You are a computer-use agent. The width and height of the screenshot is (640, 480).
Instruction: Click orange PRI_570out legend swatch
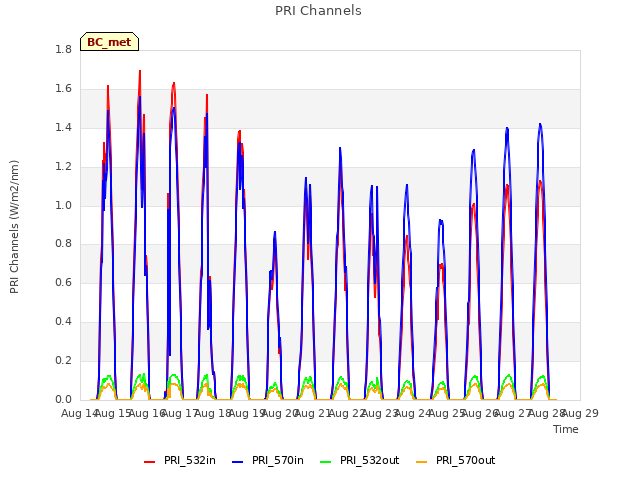point(422,462)
